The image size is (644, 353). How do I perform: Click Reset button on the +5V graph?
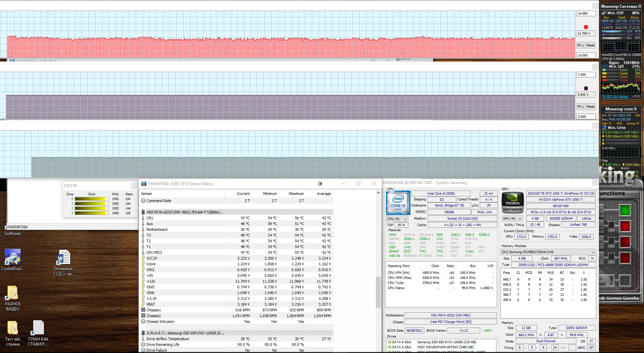(x=591, y=107)
